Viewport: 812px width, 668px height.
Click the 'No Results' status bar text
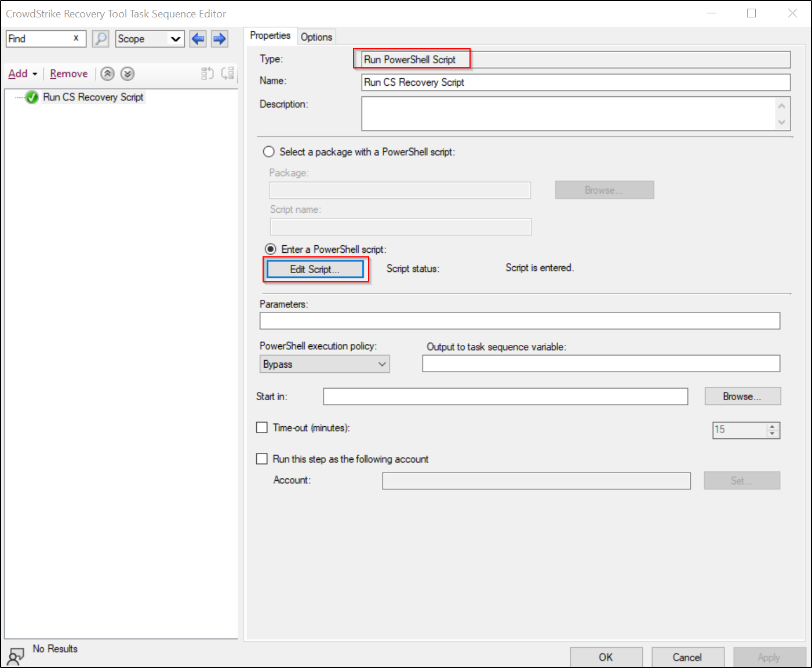(55, 649)
